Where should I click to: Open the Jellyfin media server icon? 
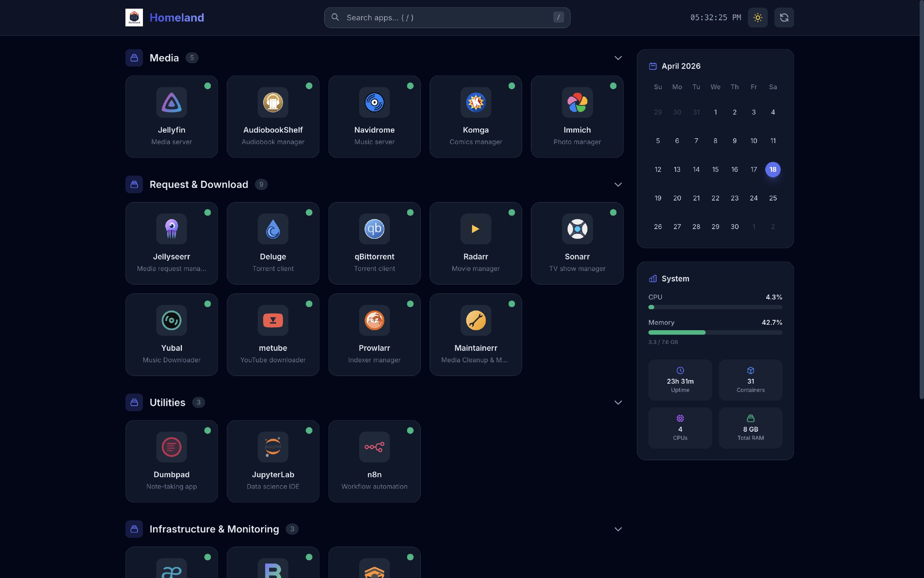(x=171, y=103)
